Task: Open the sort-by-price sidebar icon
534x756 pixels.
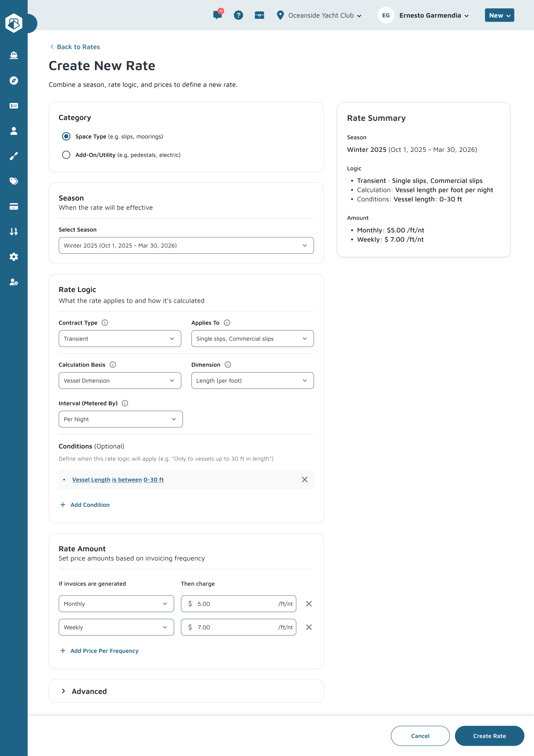Action: (14, 231)
